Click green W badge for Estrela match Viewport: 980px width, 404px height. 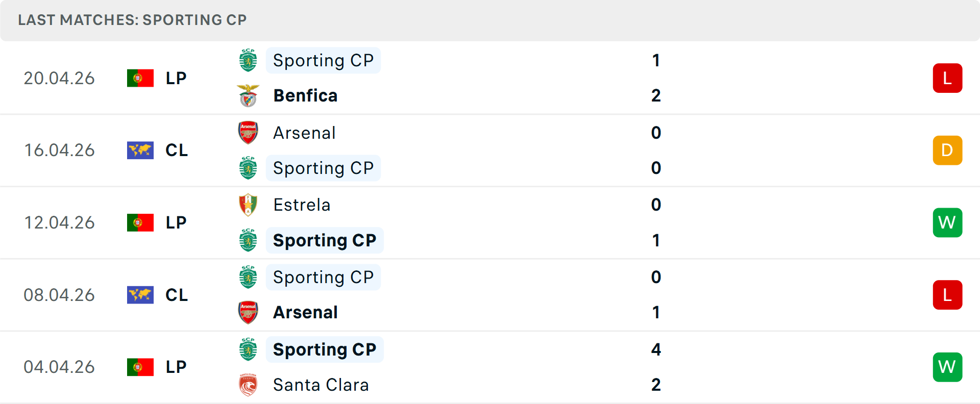click(947, 223)
